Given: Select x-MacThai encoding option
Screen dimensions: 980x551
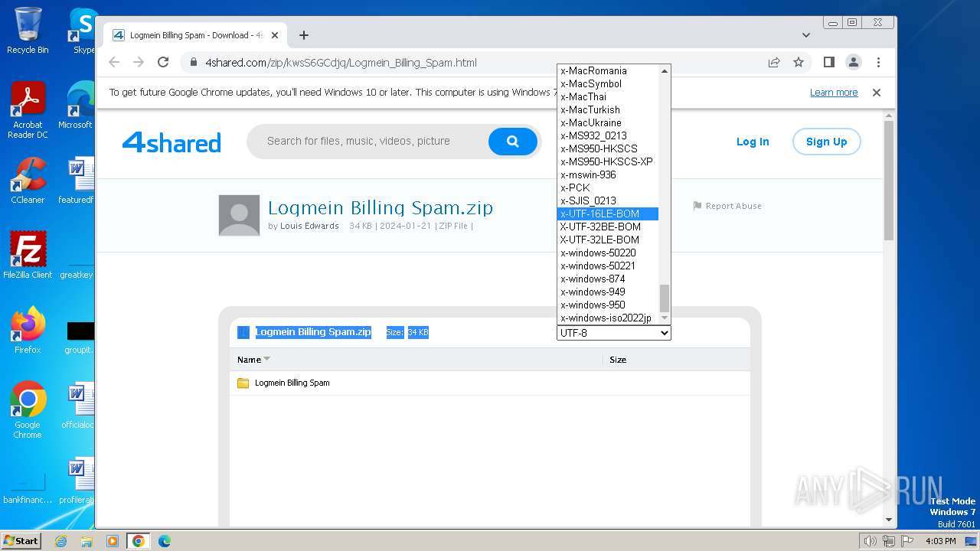Looking at the screenshot, I should tap(608, 96).
